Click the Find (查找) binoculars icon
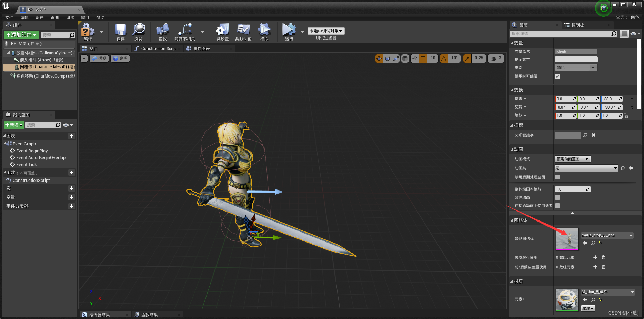The image size is (644, 319). point(162,30)
